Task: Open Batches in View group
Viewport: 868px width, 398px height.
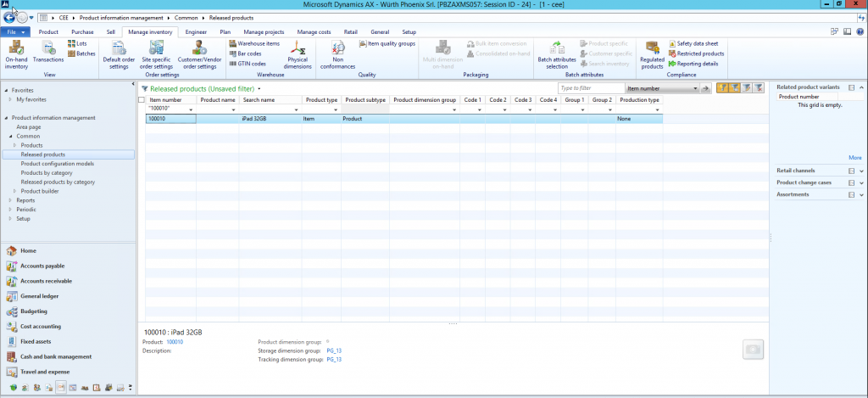Action: [x=82, y=53]
